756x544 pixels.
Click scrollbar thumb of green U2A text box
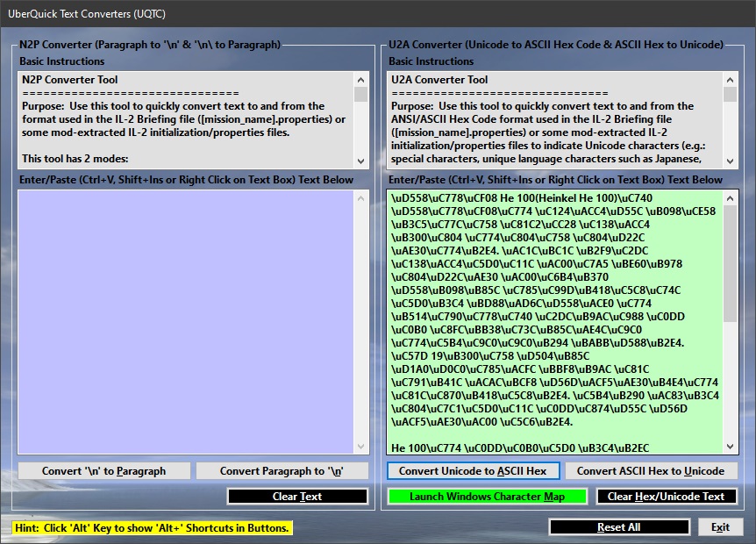(731, 263)
